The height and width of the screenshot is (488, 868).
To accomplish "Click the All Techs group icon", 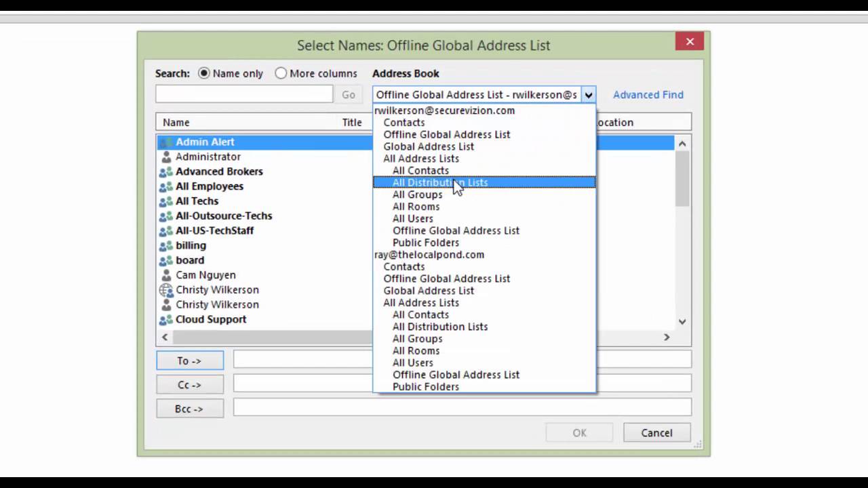I will coord(165,201).
